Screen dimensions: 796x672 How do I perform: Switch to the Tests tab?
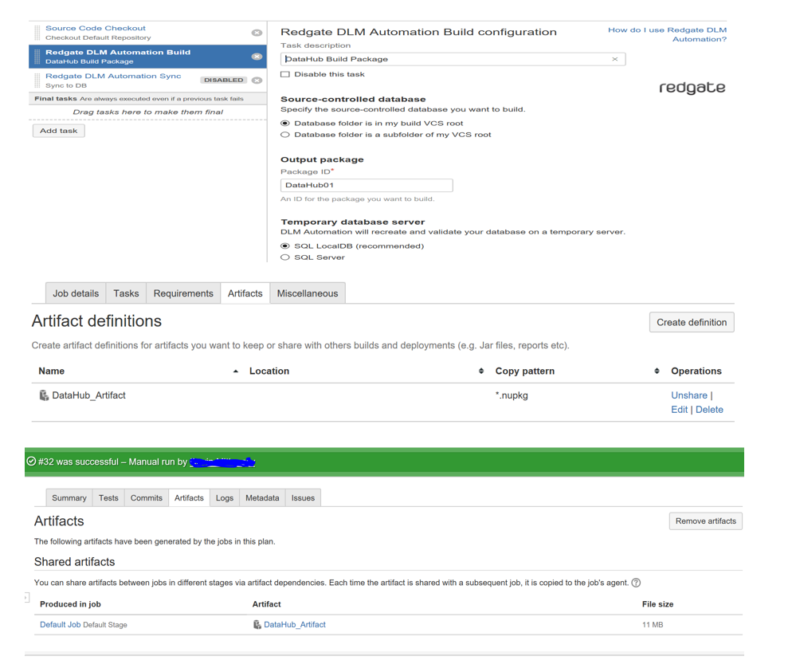[x=108, y=497]
